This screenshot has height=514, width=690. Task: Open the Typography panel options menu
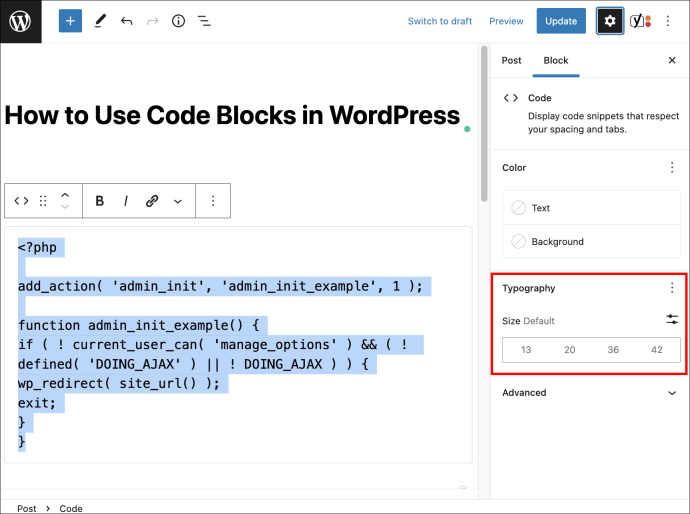coord(672,288)
